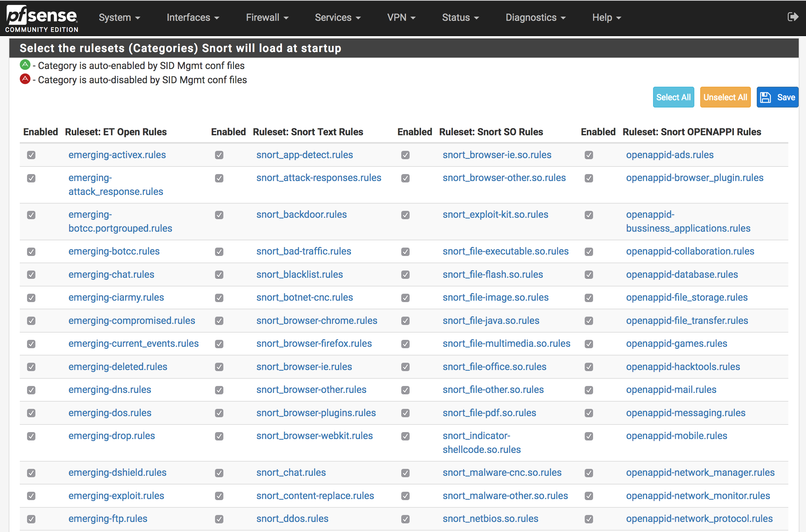Open the emerging-dns.rules link
The width and height of the screenshot is (806, 532).
[110, 389]
